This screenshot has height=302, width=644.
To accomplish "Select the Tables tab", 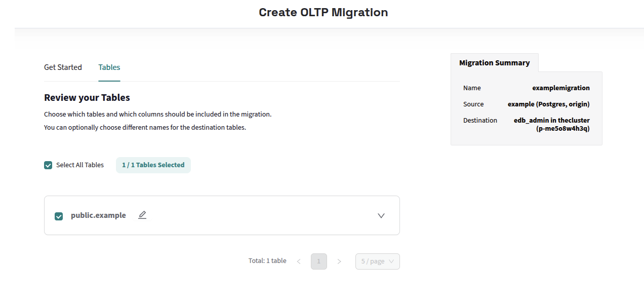I will coord(109,67).
